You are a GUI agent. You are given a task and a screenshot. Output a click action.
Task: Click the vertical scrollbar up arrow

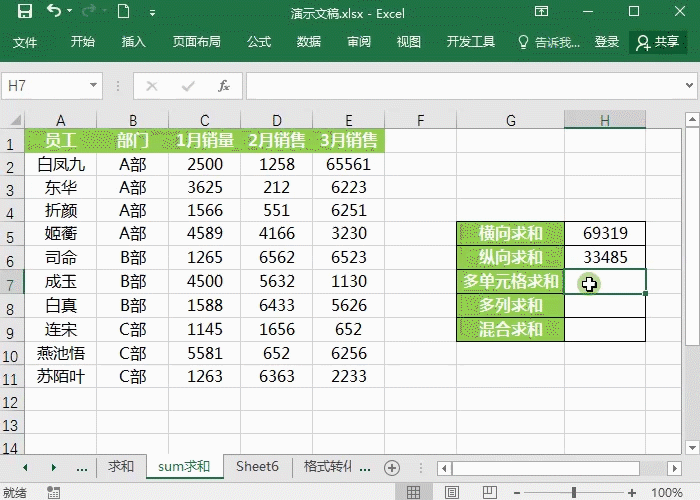click(x=692, y=119)
